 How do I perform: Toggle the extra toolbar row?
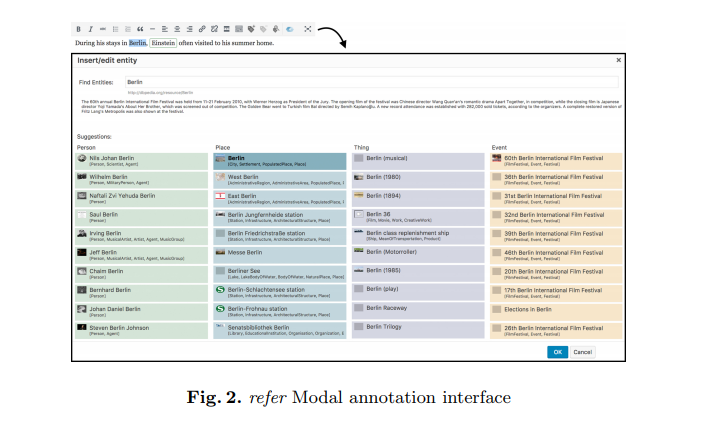(239, 29)
